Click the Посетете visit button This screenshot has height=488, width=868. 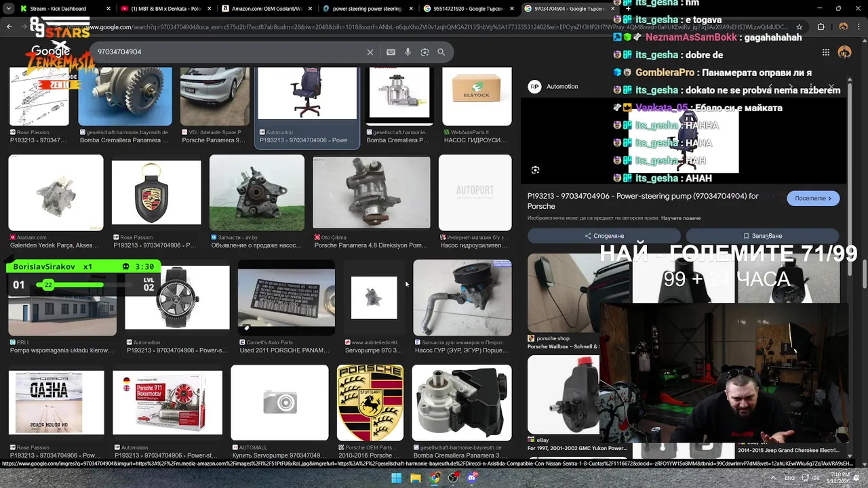tap(813, 198)
